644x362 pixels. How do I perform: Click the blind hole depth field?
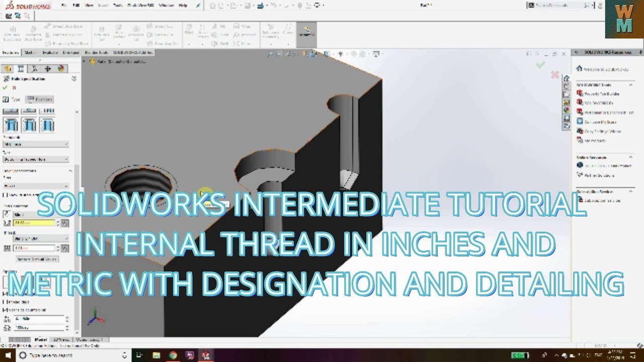click(33, 223)
